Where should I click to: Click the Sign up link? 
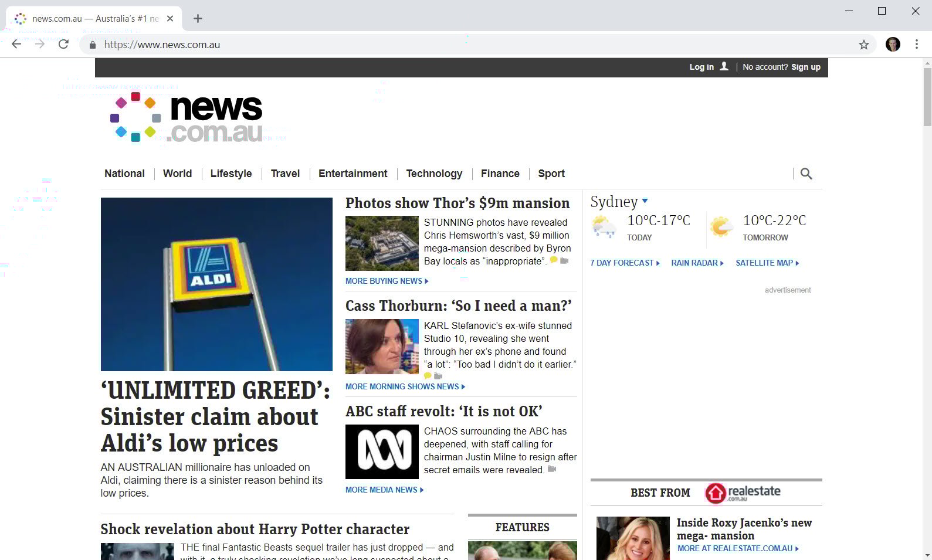[x=806, y=67]
